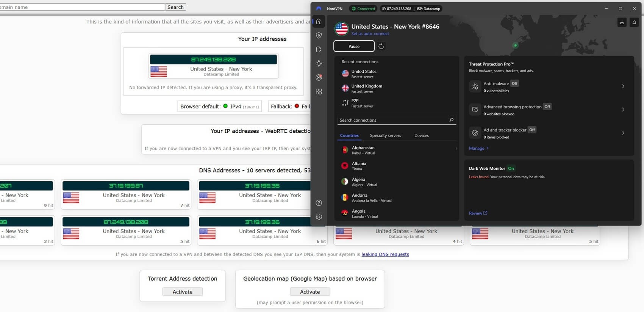Click the Connected status badge
This screenshot has width=644, height=312.
(363, 8)
